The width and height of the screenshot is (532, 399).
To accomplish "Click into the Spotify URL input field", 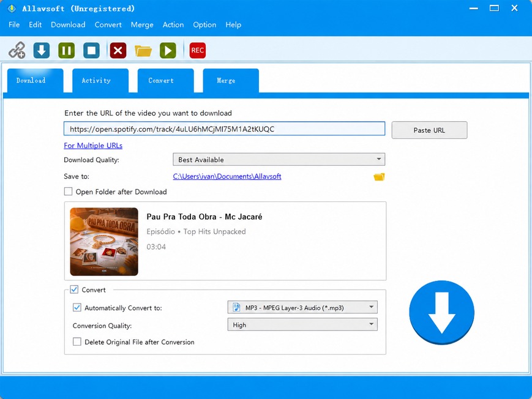I will (x=224, y=129).
